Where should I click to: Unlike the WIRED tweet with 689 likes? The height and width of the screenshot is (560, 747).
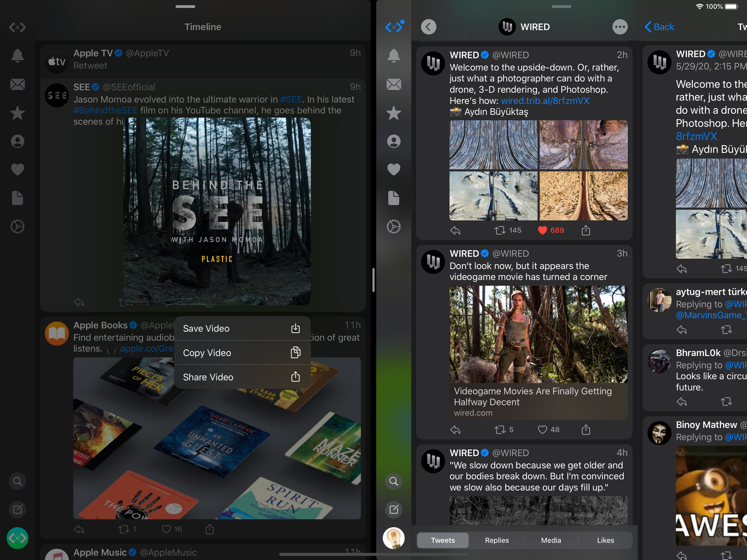pos(542,230)
